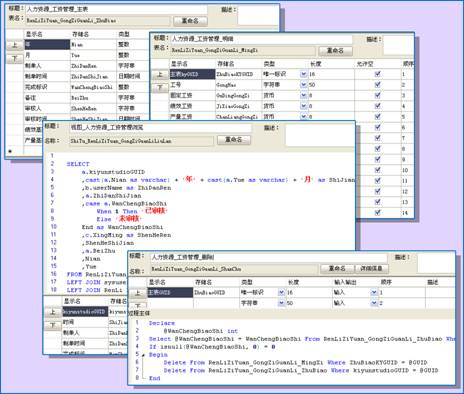The width and height of the screenshot is (464, 394).
Task: Open 输入 dropdown in order 2 parameter row
Action: coord(374,303)
